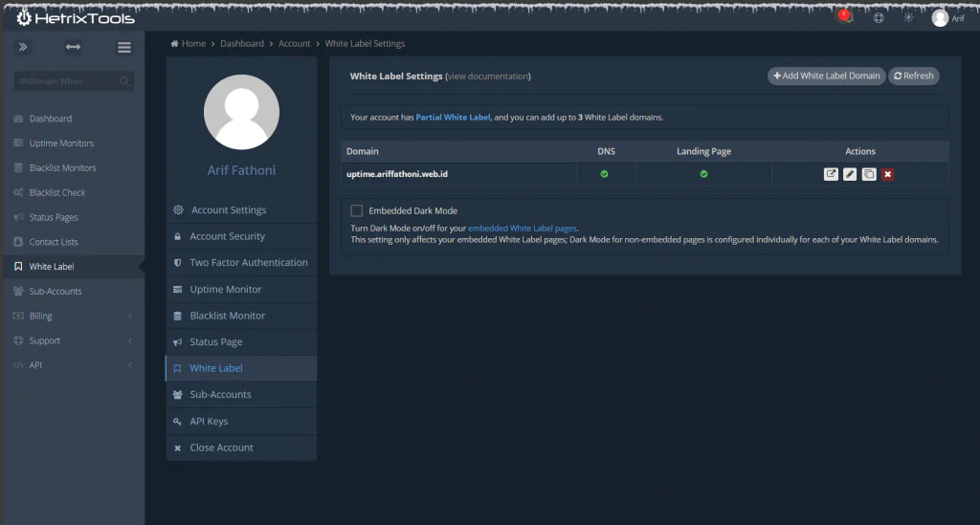Open view documentation link
980x525 pixels.
tap(488, 77)
